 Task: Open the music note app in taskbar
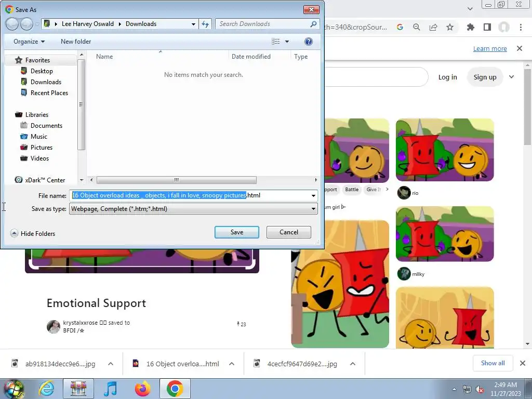click(110, 389)
